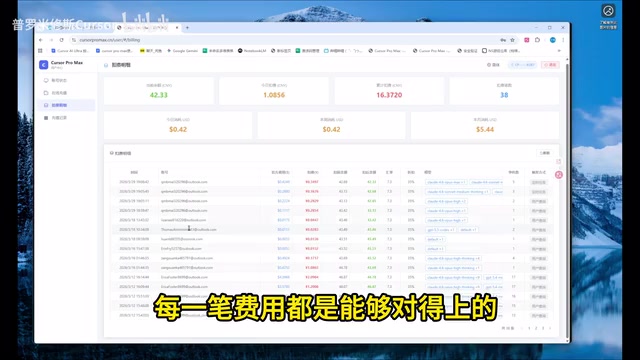Click the previous page arrow in pagination
The image size is (640, 360).
pos(522,328)
